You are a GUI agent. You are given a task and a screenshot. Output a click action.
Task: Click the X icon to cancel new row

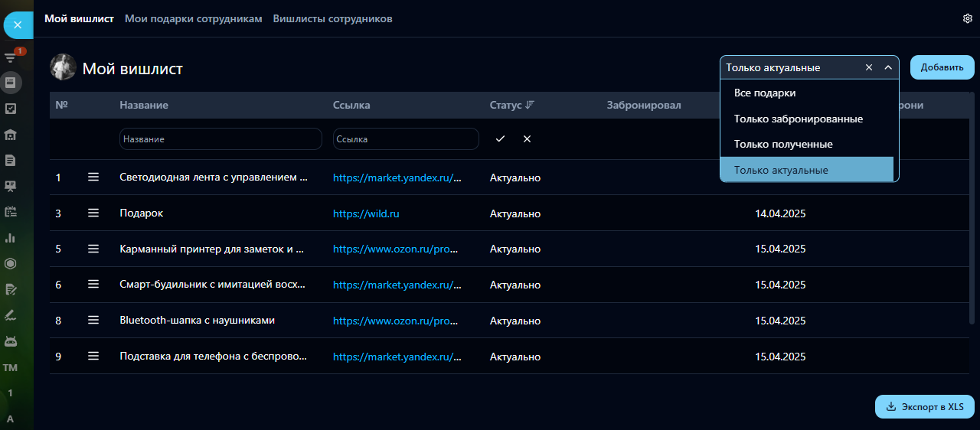(527, 139)
